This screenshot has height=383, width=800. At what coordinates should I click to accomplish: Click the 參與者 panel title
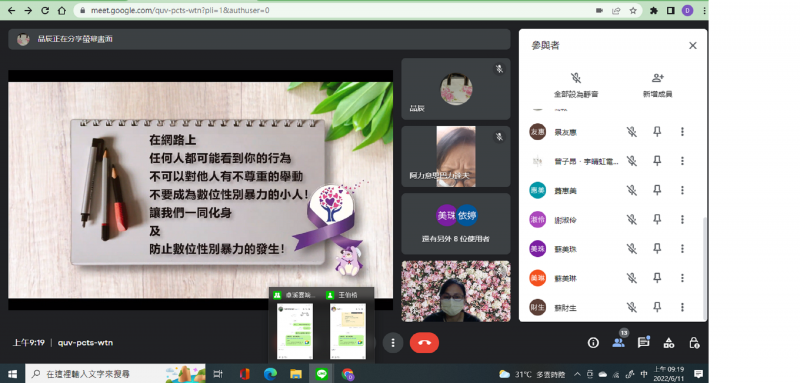[545, 45]
